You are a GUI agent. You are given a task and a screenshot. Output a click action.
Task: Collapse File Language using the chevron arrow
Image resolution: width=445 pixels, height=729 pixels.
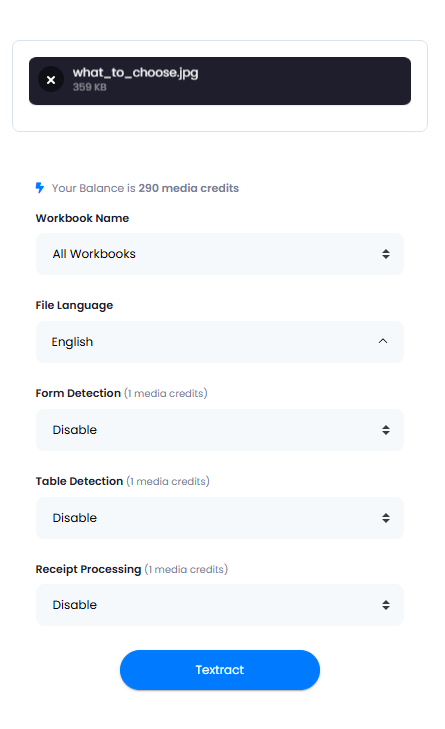click(x=383, y=341)
